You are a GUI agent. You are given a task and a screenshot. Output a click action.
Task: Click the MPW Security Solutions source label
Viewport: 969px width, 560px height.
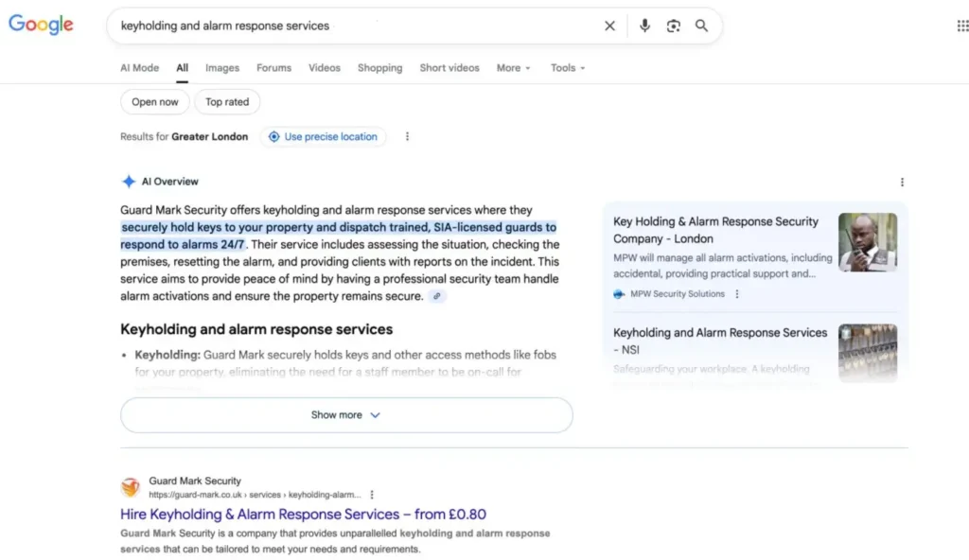678,294
